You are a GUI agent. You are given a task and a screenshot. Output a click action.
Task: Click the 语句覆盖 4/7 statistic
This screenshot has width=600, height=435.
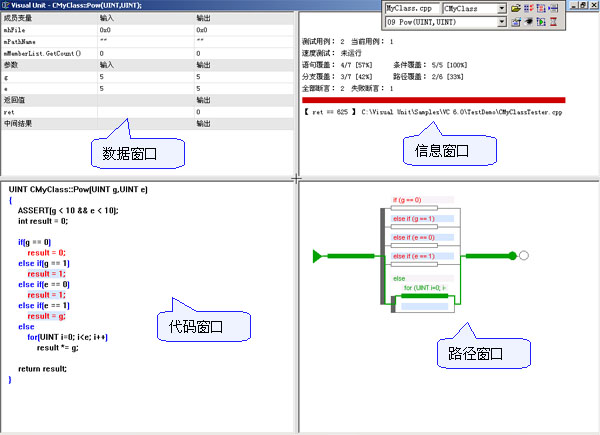click(337, 65)
